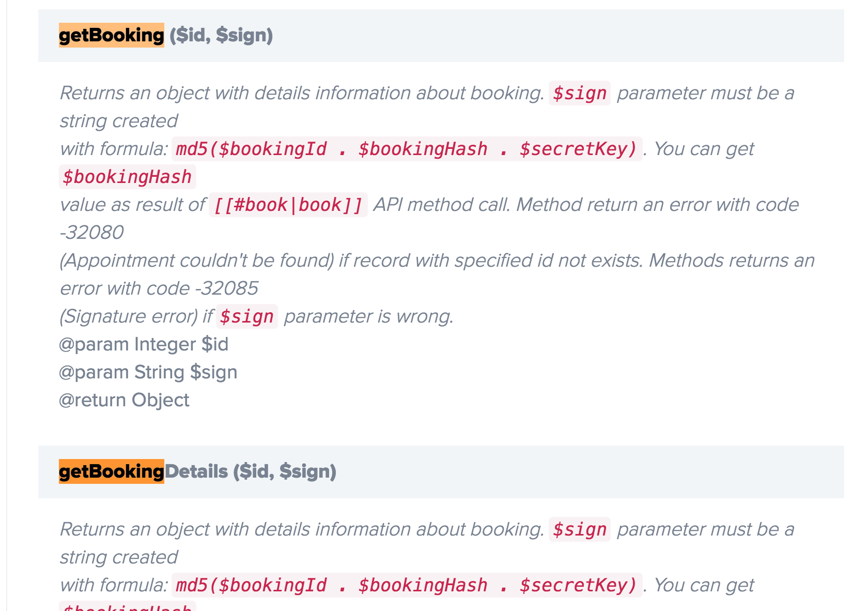868x611 pixels.
Task: Click the [[#book|book]] code reference
Action: tap(288, 205)
